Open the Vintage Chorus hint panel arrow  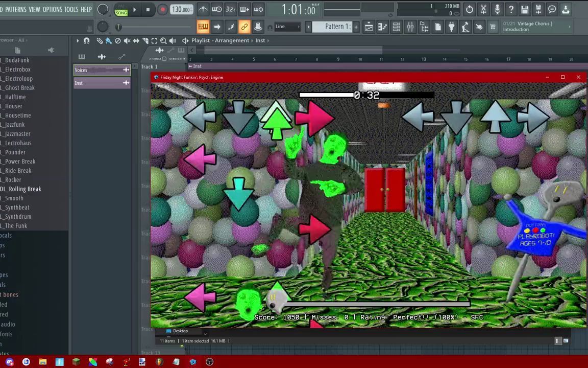click(570, 27)
